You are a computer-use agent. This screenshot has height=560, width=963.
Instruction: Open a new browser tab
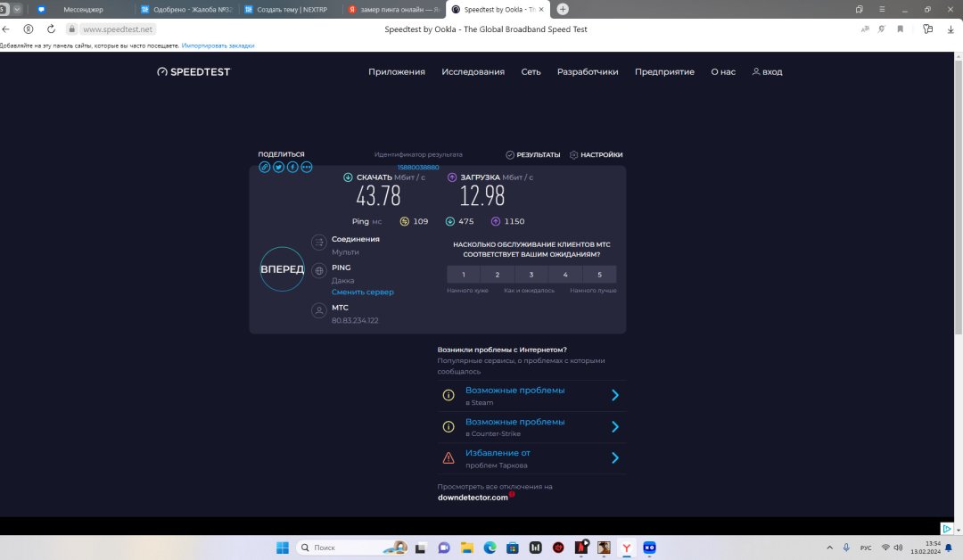(x=563, y=9)
